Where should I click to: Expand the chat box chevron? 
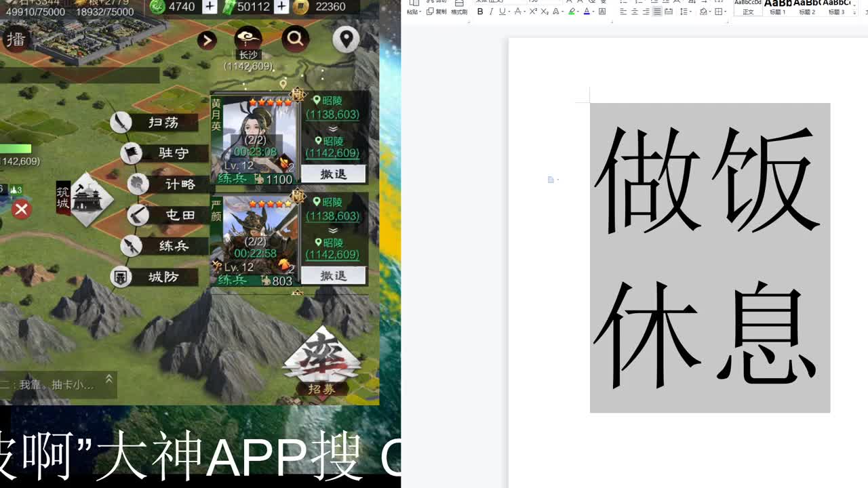click(x=108, y=381)
